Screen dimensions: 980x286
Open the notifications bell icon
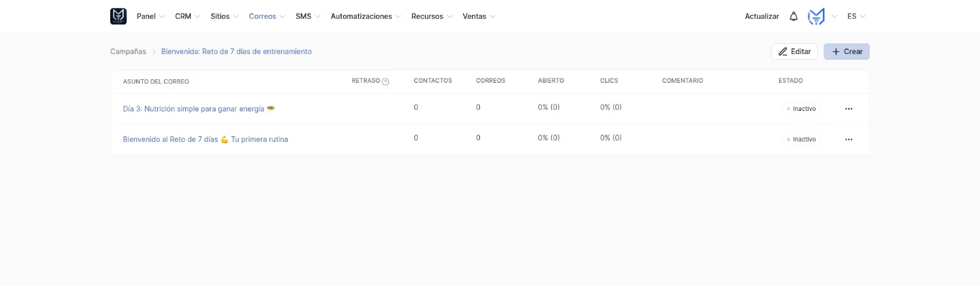pyautogui.click(x=793, y=16)
